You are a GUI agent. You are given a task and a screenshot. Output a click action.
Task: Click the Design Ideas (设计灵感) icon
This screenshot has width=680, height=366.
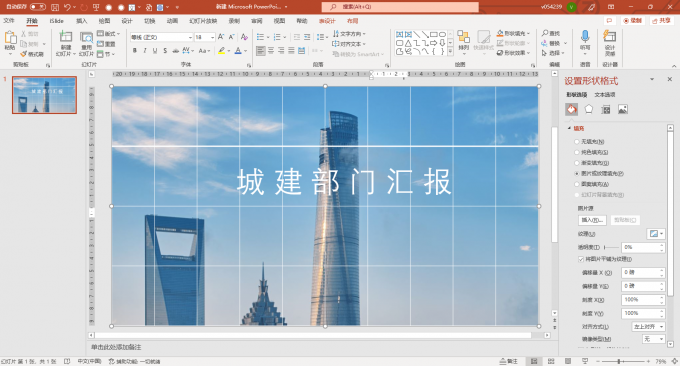610,36
